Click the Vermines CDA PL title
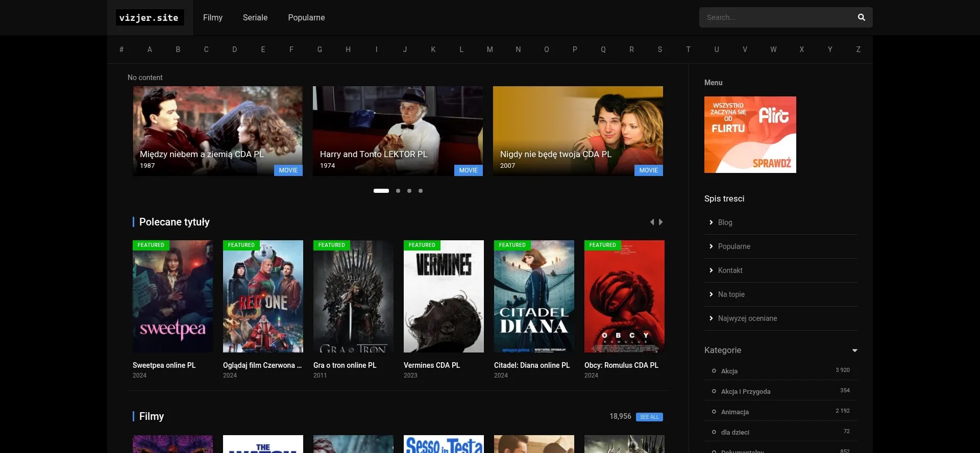This screenshot has height=453, width=980. pos(432,365)
